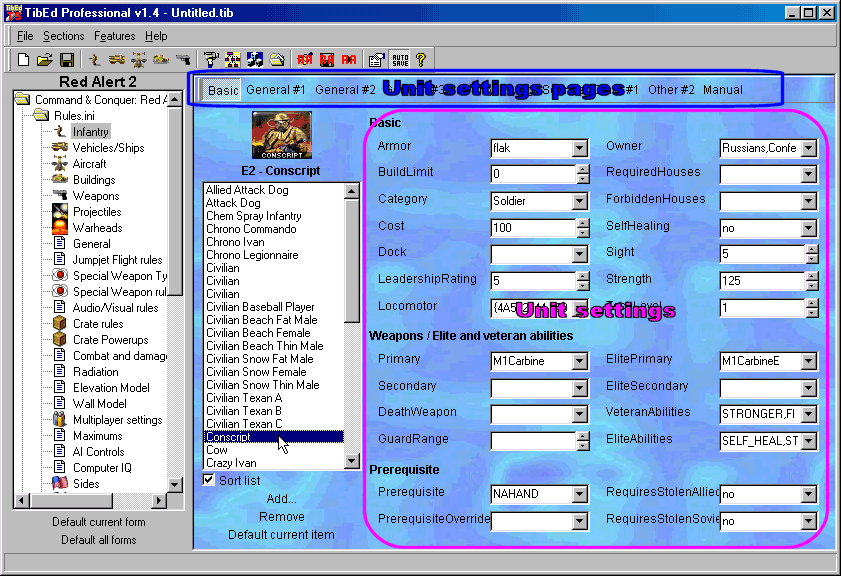Viewport: 841px width, 576px height.
Task: Create a new file from the toolbar
Action: pos(23,60)
